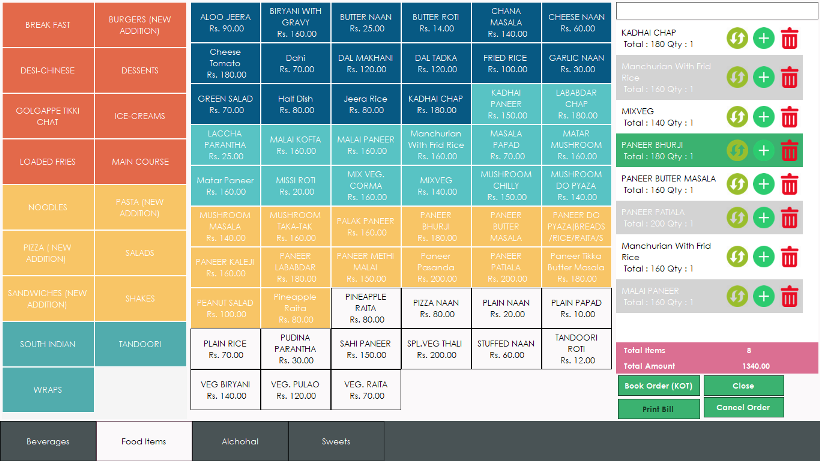
Task: Click refresh icon beside MALAI PANEER order
Action: point(737,296)
